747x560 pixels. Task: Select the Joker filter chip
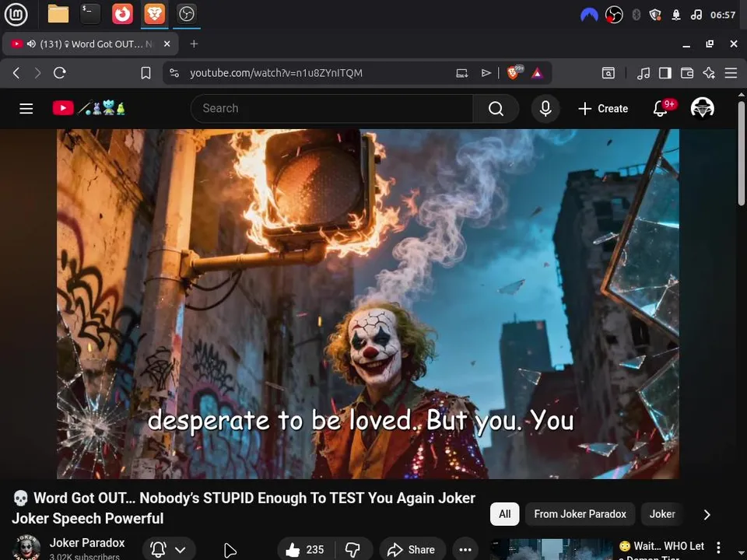tap(662, 514)
